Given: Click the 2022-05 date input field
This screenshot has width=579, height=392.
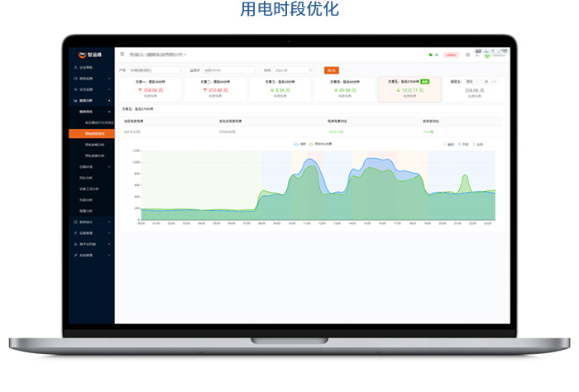Looking at the screenshot, I should (x=294, y=70).
